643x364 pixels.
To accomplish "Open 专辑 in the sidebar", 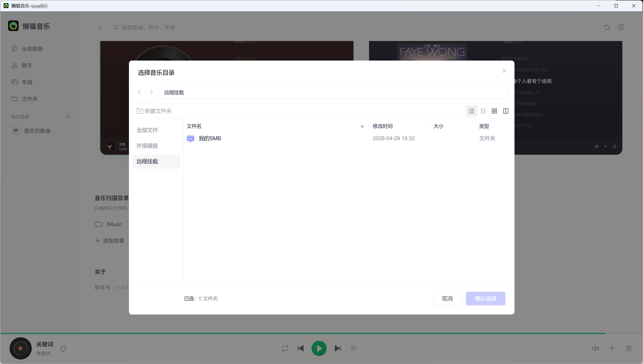I will (22, 82).
